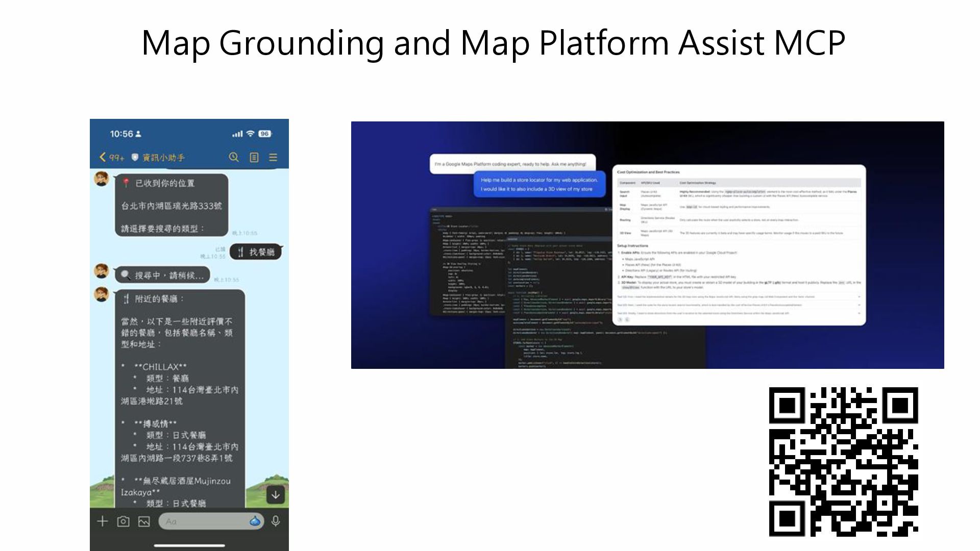Click the CHILLAX restaurant name
The image size is (980, 551).
tap(161, 367)
